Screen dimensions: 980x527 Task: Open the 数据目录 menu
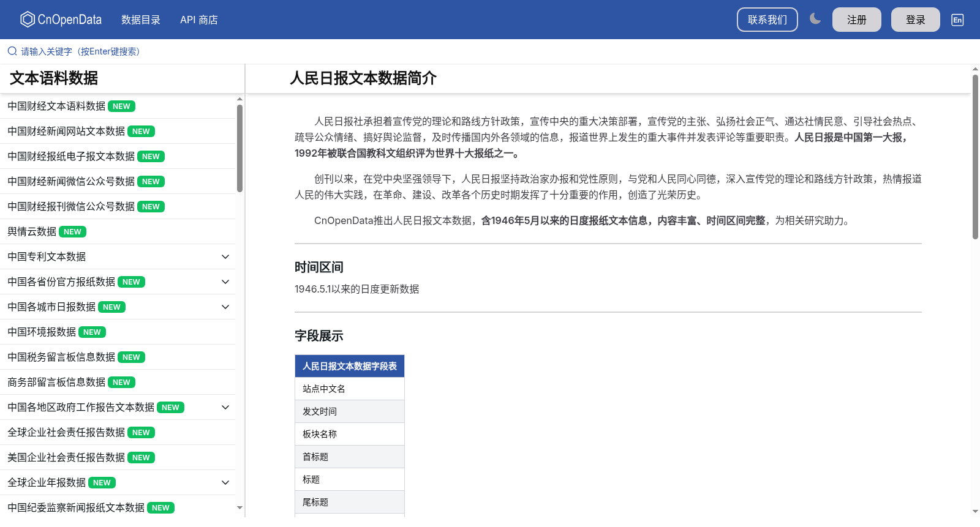coord(141,20)
